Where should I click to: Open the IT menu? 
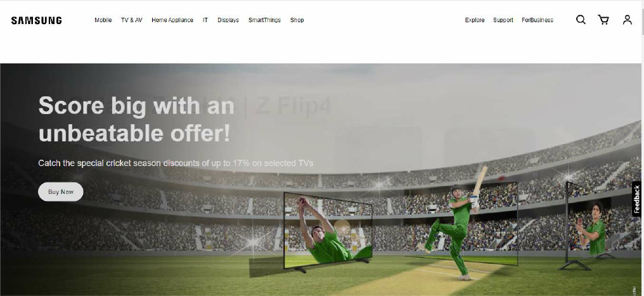pyautogui.click(x=205, y=20)
